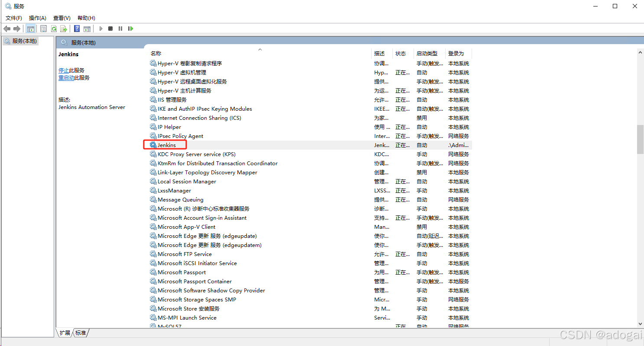Sort by the 登录为 column header
644x346 pixels.
click(x=459, y=54)
